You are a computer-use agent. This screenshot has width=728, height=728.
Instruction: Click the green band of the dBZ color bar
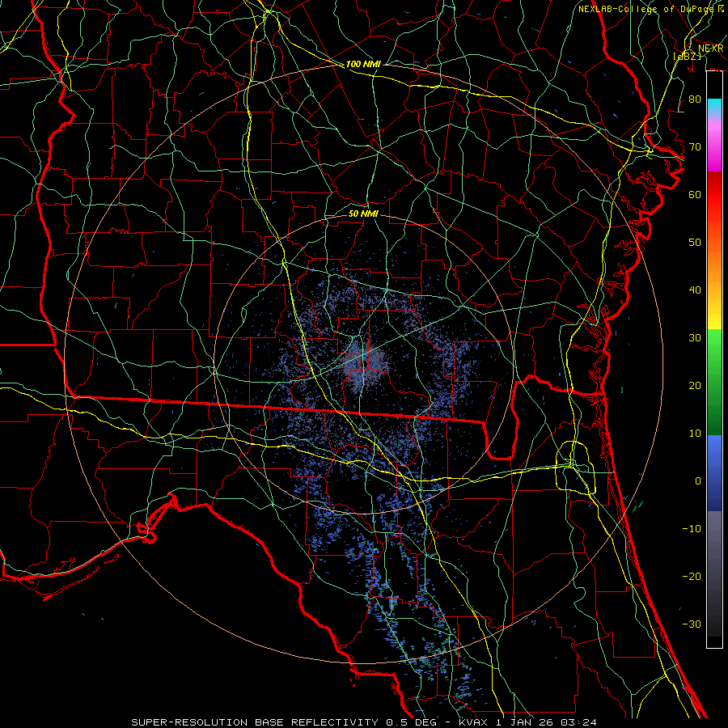click(714, 382)
